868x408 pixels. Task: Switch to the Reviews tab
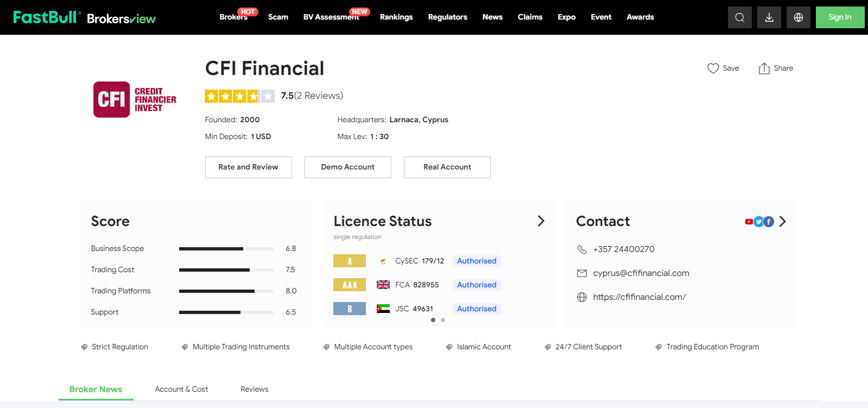coord(254,390)
